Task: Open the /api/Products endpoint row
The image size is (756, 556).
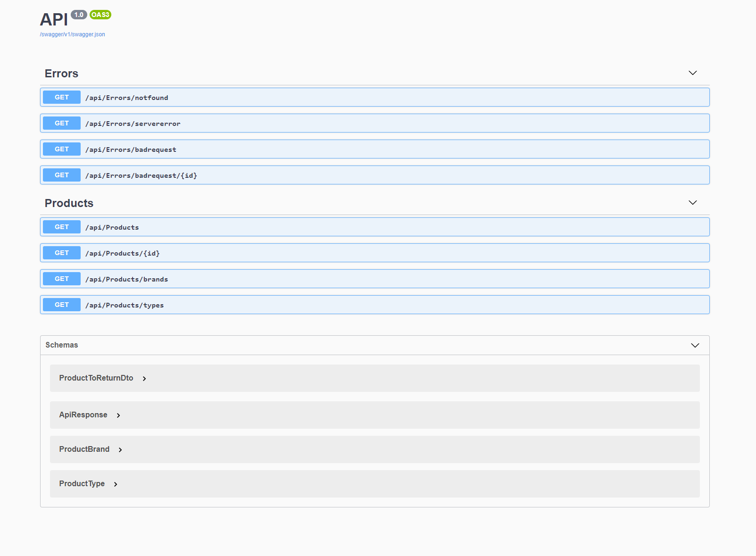Action: pyautogui.click(x=375, y=227)
